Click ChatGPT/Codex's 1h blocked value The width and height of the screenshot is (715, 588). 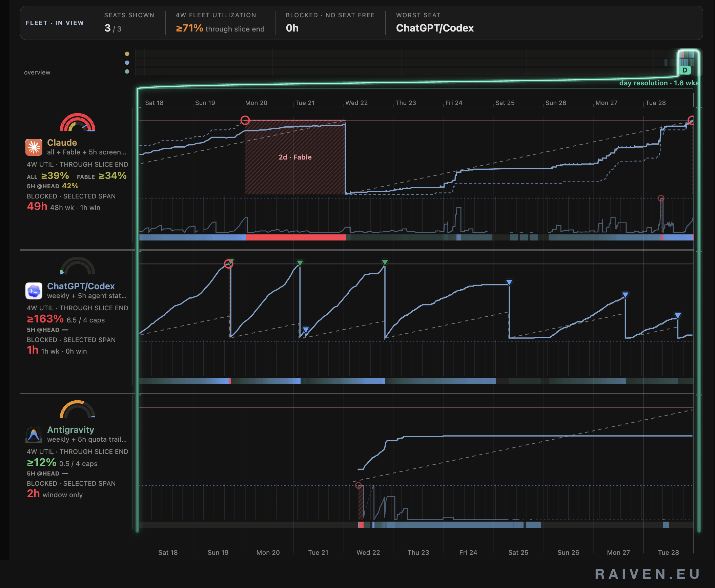click(x=33, y=350)
